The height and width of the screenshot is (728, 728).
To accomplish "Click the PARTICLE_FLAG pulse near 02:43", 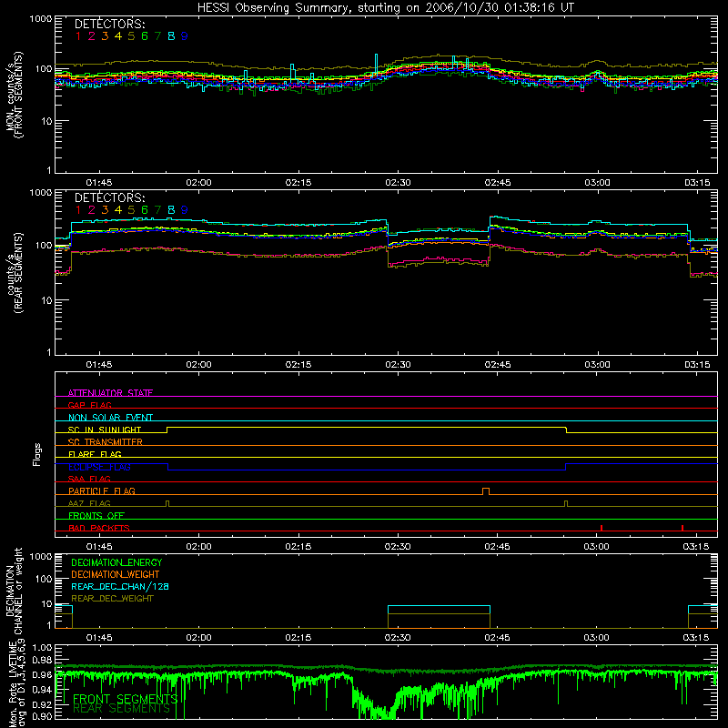I will [486, 490].
